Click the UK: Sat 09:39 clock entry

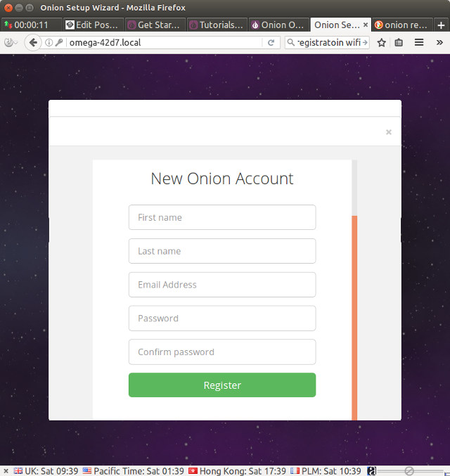pos(46,471)
